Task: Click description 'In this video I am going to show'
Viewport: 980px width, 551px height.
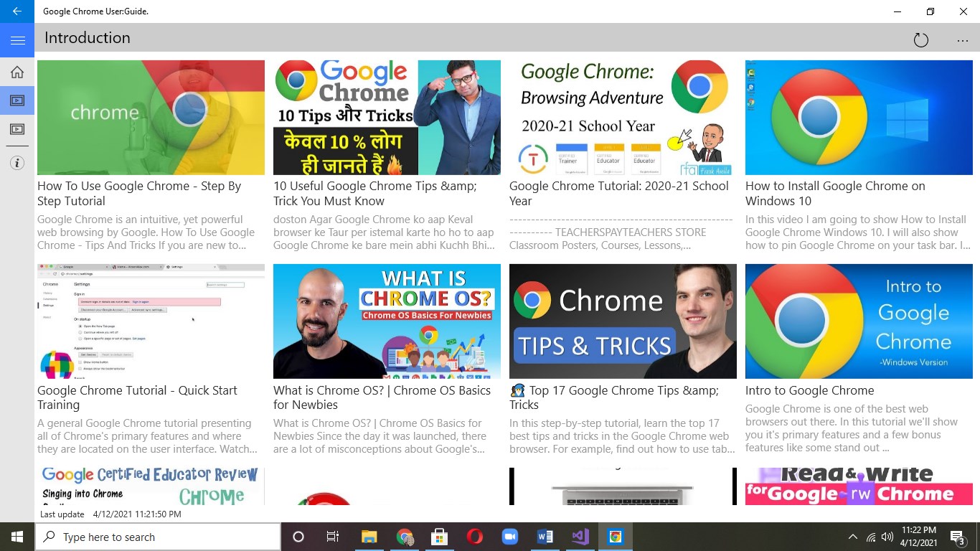Action: (858, 232)
